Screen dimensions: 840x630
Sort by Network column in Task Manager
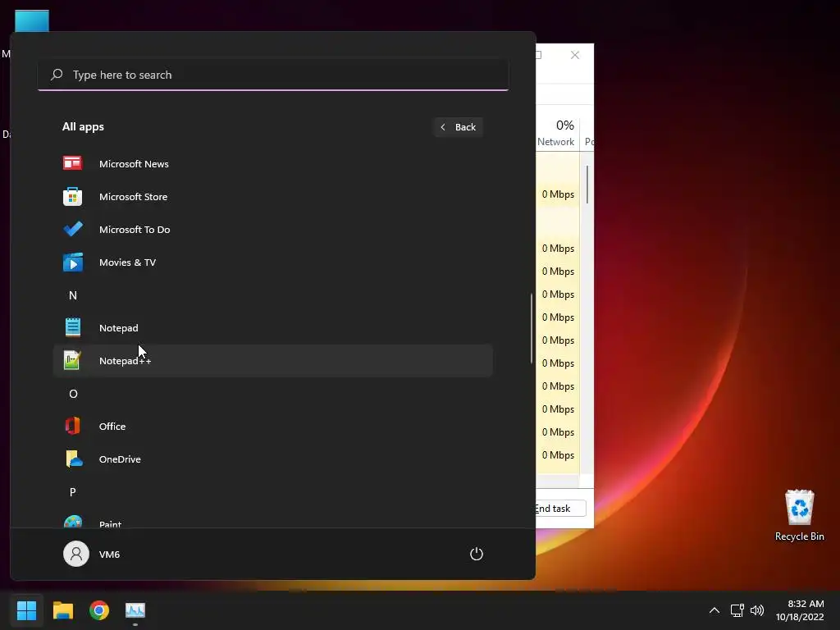pos(556,141)
